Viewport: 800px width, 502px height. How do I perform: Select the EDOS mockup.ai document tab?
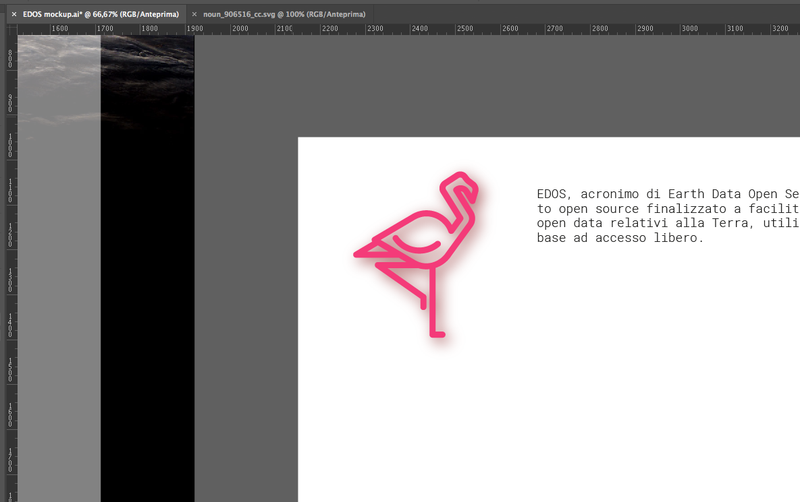point(100,15)
